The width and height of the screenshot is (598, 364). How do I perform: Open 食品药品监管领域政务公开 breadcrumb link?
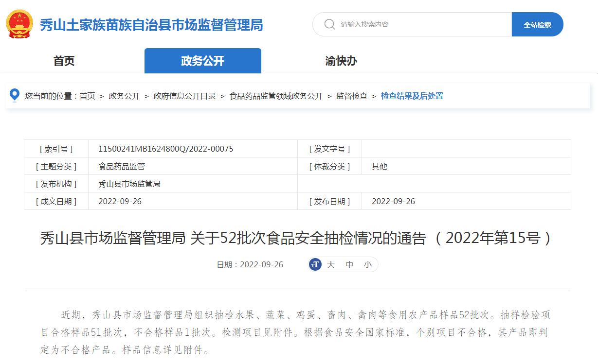coord(276,96)
